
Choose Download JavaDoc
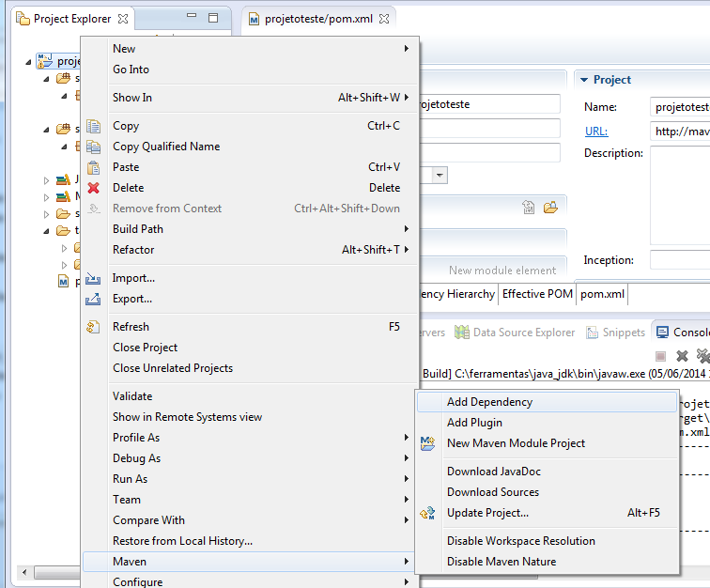(547, 472)
